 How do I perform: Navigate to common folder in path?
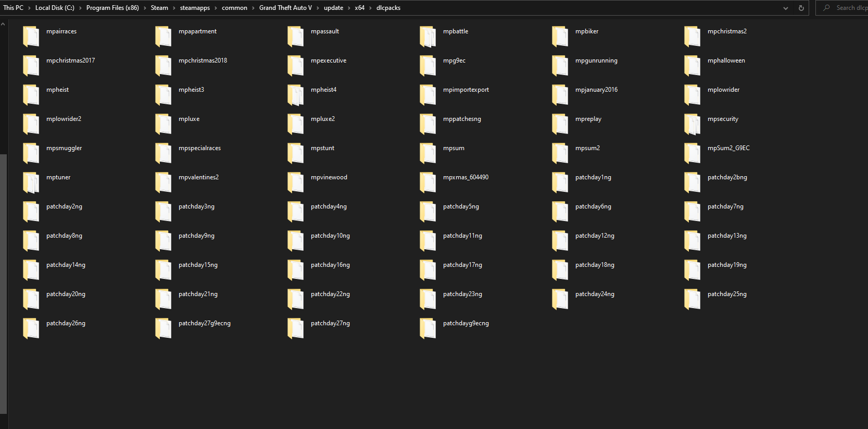(x=234, y=8)
